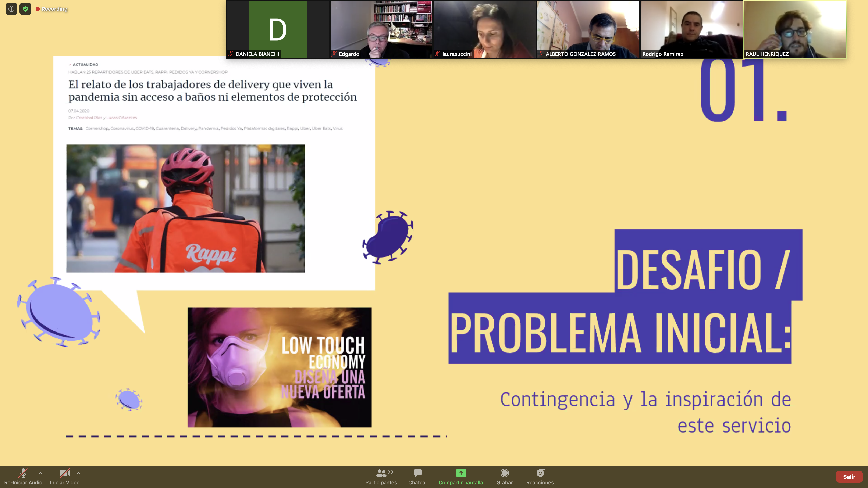Click the Grabar record button
This screenshot has height=488, width=868.
click(x=504, y=477)
